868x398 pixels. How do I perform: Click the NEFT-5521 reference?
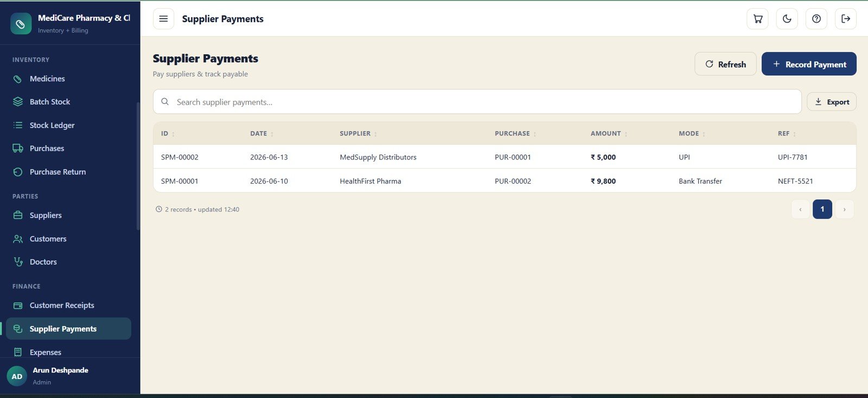click(x=795, y=181)
